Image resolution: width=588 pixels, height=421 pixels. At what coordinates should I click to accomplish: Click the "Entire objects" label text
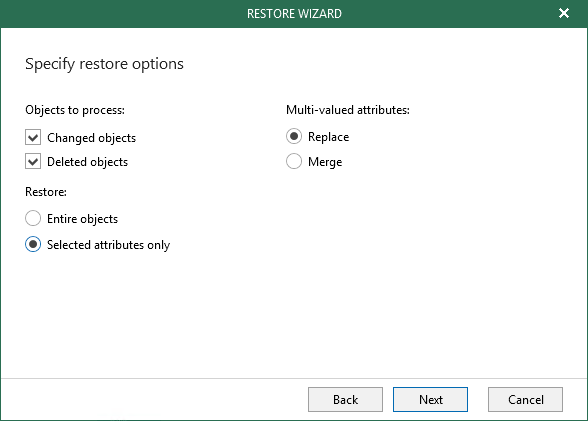(82, 219)
